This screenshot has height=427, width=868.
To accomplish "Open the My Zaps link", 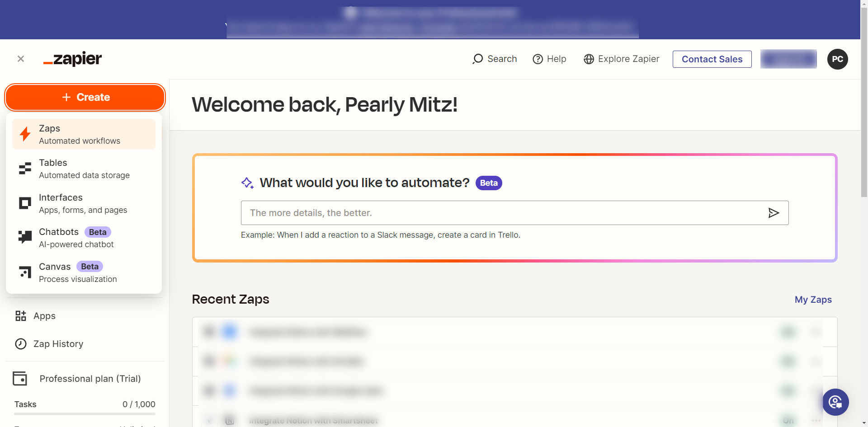I will pyautogui.click(x=813, y=300).
